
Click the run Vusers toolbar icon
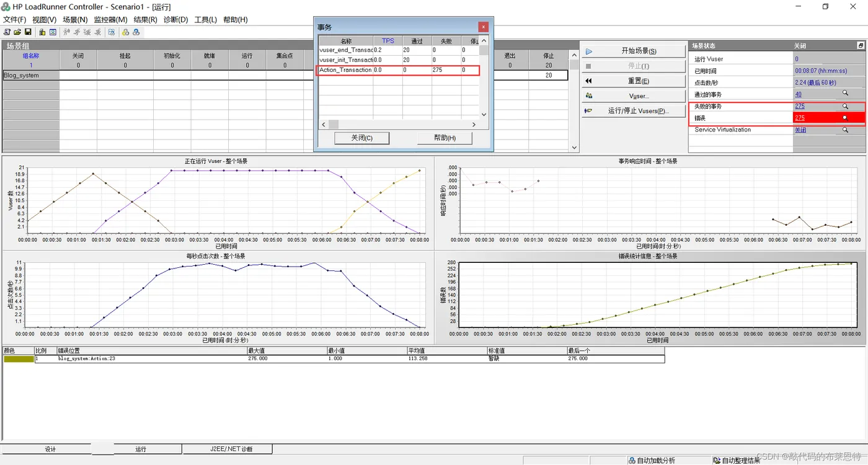76,32
